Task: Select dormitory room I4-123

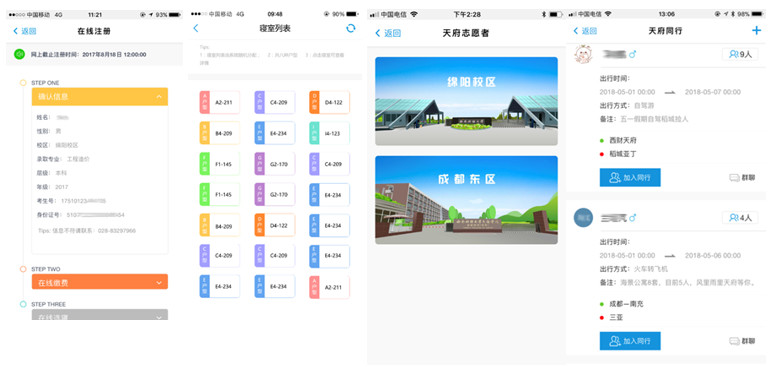Action: (x=329, y=133)
